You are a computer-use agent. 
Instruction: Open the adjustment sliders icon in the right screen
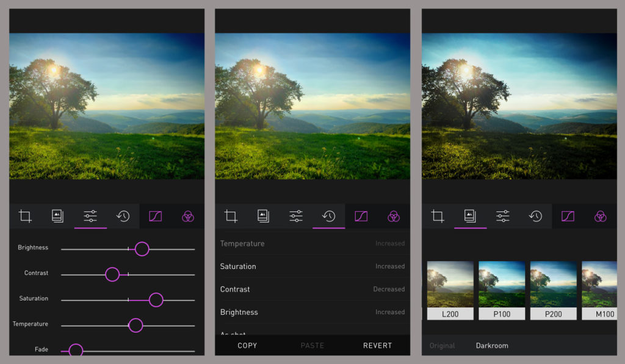tap(503, 216)
